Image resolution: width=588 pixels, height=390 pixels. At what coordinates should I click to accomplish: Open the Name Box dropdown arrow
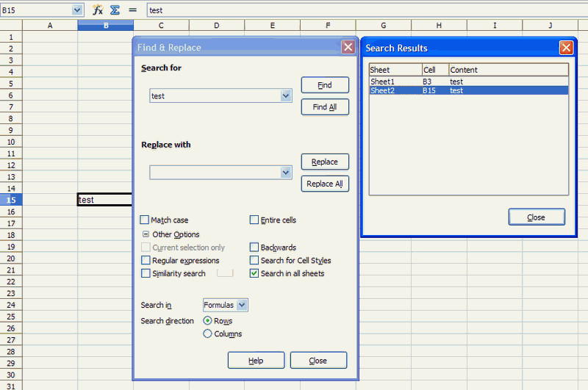pyautogui.click(x=78, y=10)
